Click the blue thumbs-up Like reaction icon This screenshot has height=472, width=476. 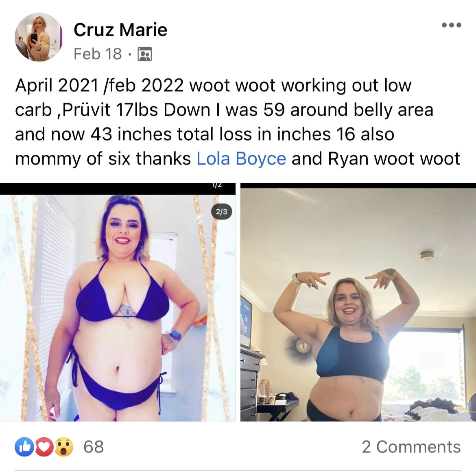click(24, 446)
